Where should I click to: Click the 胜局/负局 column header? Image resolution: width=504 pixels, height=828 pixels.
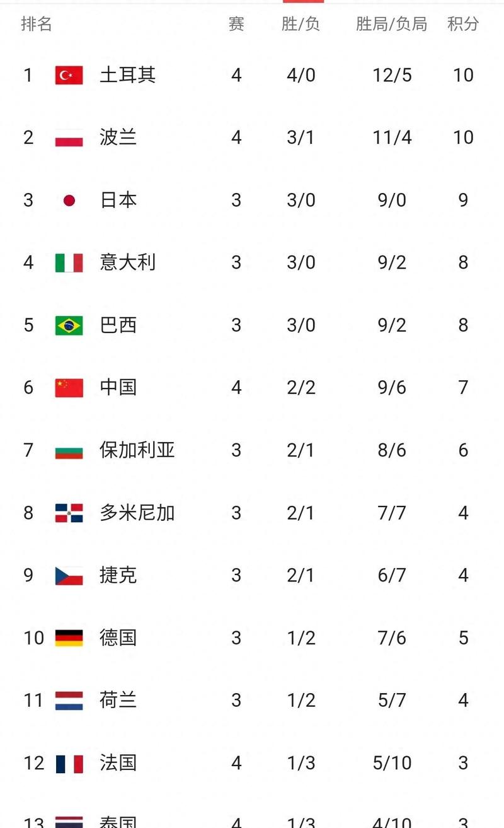pos(391,24)
